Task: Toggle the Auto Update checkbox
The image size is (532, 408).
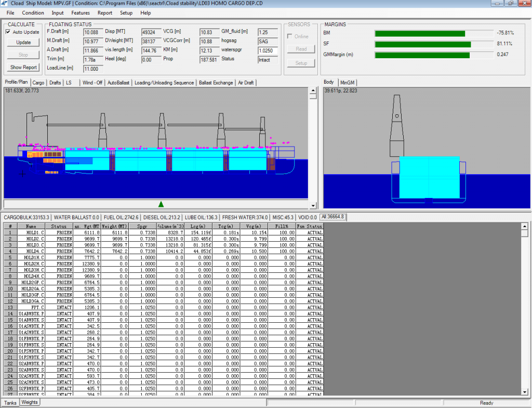Action: pyautogui.click(x=7, y=32)
